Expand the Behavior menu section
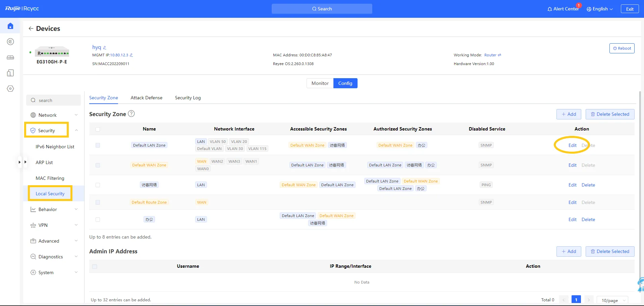Image resolution: width=644 pixels, height=306 pixels. click(x=76, y=209)
